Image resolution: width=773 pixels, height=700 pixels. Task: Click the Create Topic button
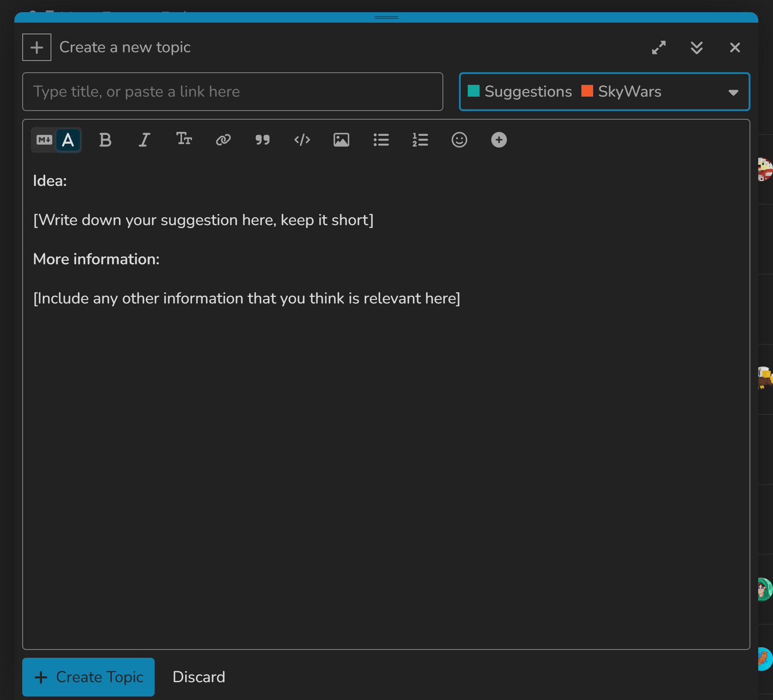[x=88, y=677]
